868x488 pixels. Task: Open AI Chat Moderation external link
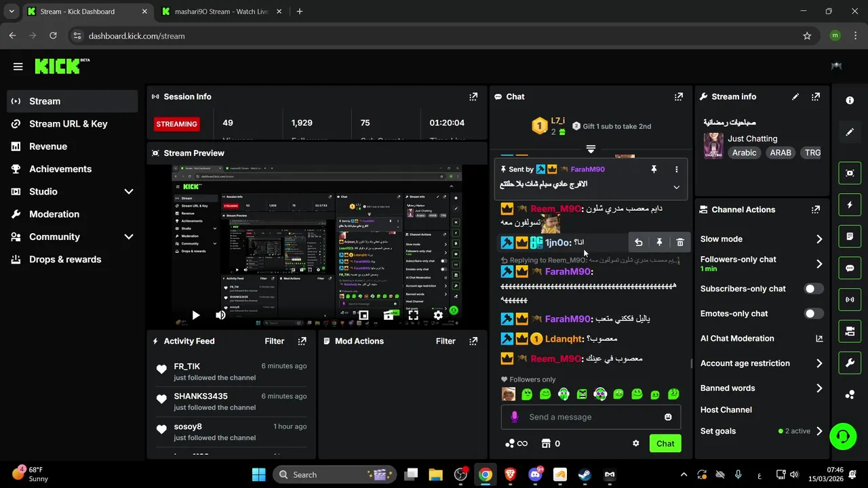pos(819,339)
